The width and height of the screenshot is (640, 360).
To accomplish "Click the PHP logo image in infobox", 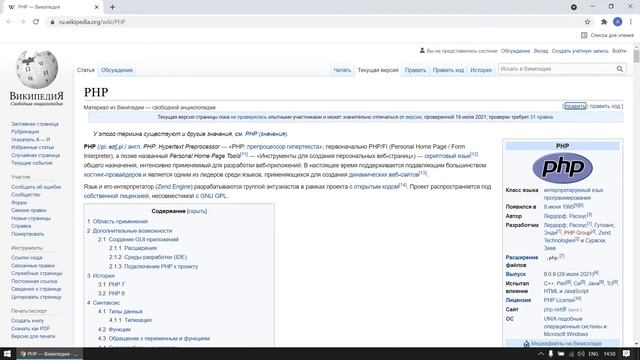I will pos(562,167).
